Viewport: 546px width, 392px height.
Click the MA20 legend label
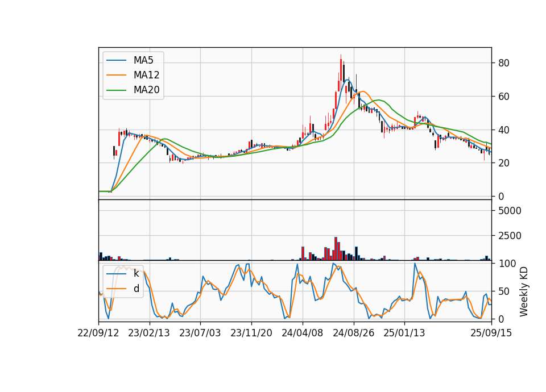[146, 90]
